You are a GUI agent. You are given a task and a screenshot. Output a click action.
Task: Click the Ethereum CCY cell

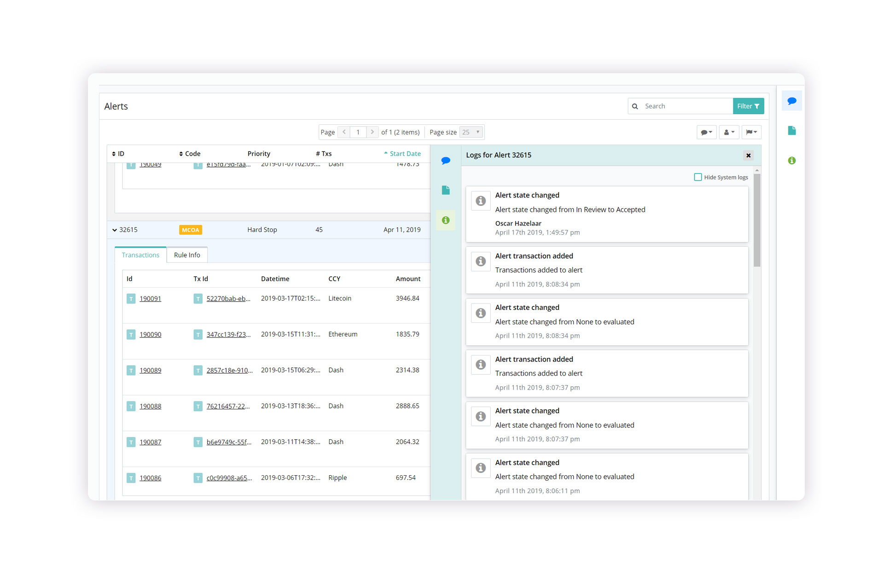pyautogui.click(x=343, y=334)
